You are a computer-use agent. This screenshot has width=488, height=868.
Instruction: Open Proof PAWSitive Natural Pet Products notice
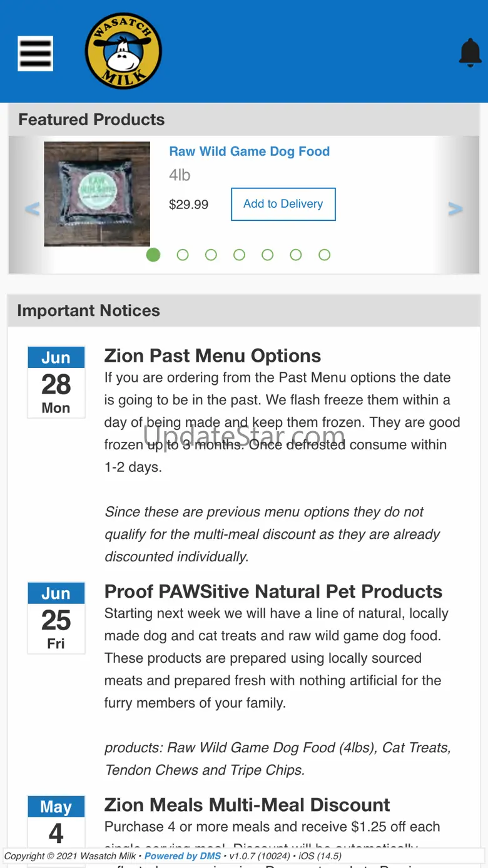(x=273, y=591)
